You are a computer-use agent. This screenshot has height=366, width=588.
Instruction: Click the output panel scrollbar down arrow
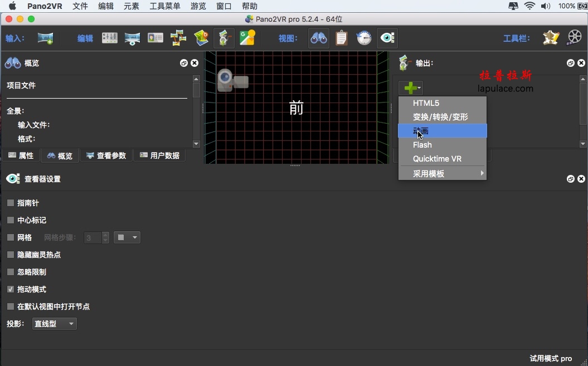[583, 144]
